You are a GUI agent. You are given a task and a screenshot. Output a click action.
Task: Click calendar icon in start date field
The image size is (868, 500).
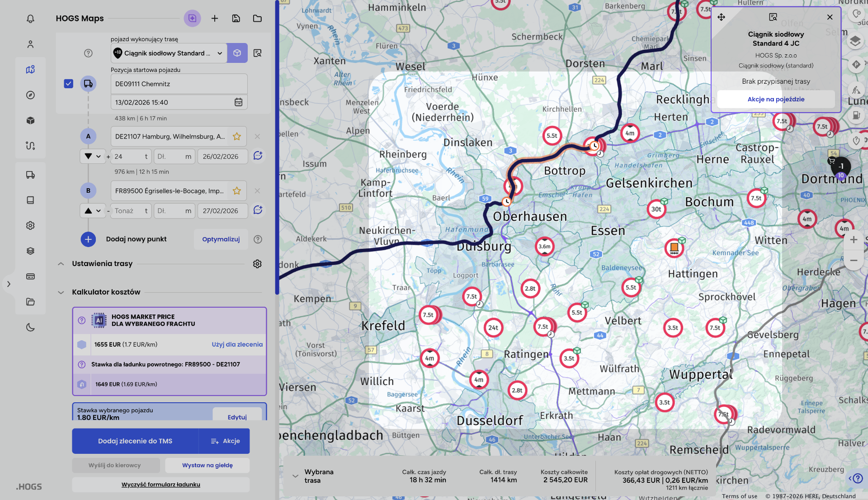point(238,102)
